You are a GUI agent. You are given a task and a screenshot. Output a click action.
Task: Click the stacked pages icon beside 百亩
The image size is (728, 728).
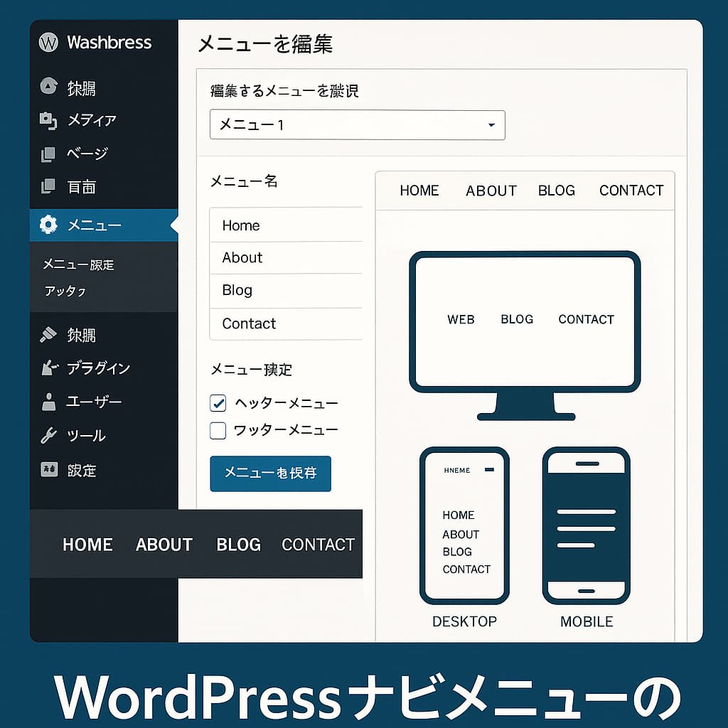click(x=48, y=186)
